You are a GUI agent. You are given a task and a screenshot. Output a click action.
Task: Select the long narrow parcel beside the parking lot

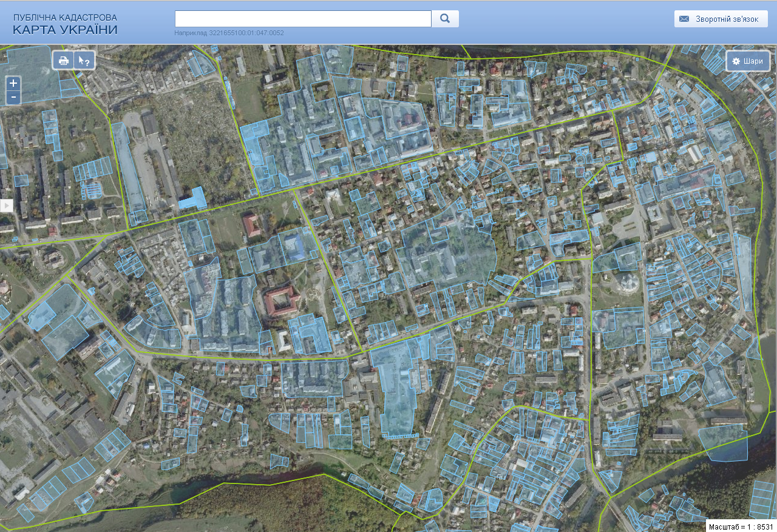coord(129,170)
